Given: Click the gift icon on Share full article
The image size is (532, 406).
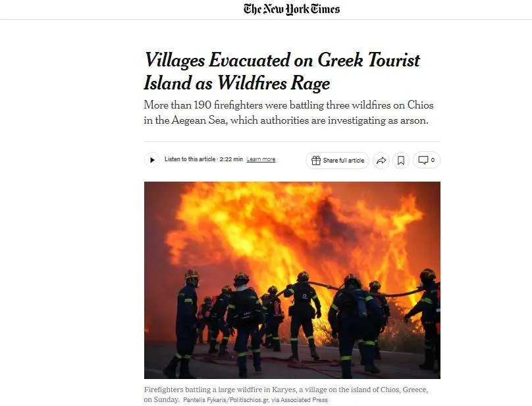Looking at the screenshot, I should click(316, 161).
